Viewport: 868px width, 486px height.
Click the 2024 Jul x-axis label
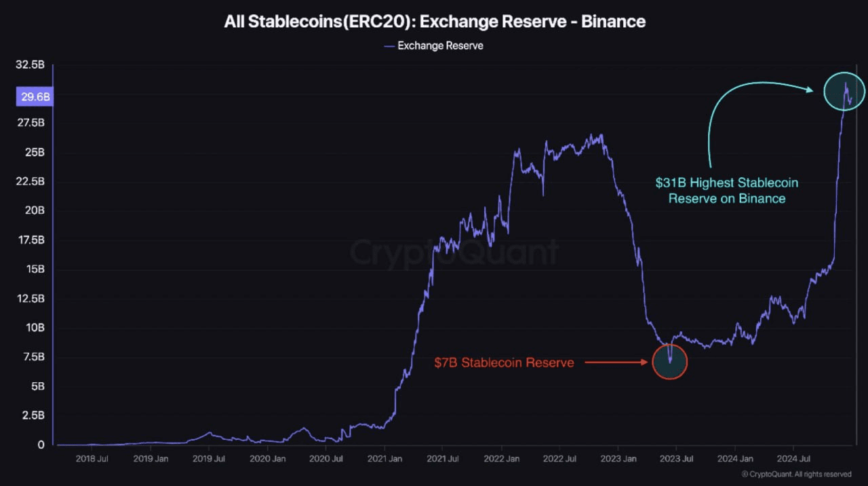(793, 460)
